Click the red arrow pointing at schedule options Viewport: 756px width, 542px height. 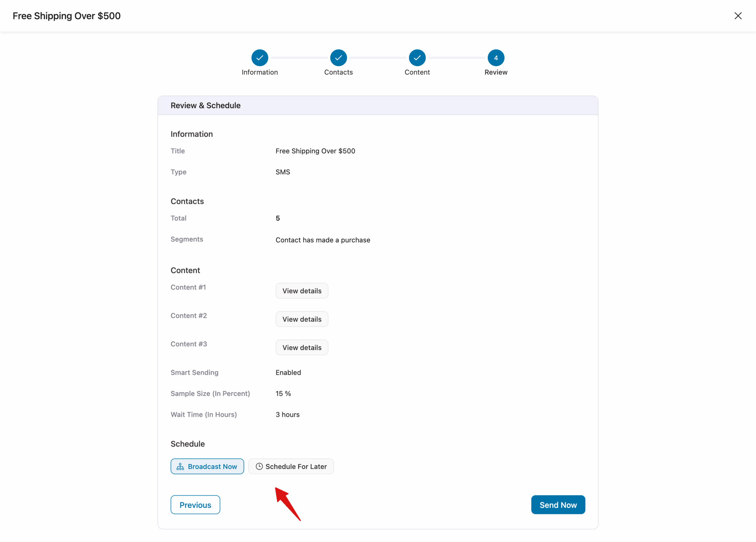pos(288,504)
